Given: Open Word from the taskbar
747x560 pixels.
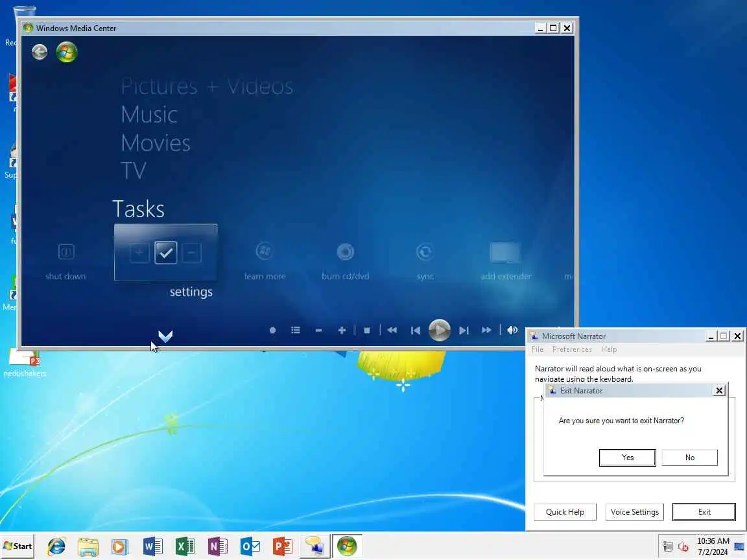Looking at the screenshot, I should [x=152, y=546].
